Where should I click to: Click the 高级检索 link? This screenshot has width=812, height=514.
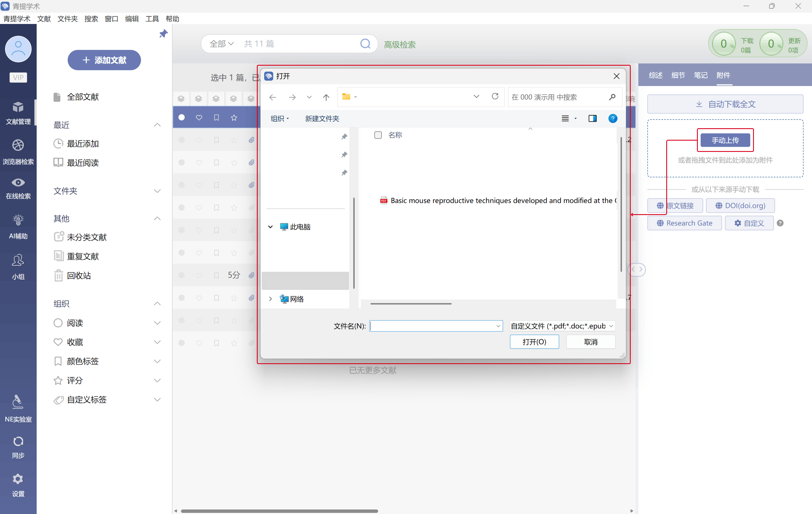point(400,45)
